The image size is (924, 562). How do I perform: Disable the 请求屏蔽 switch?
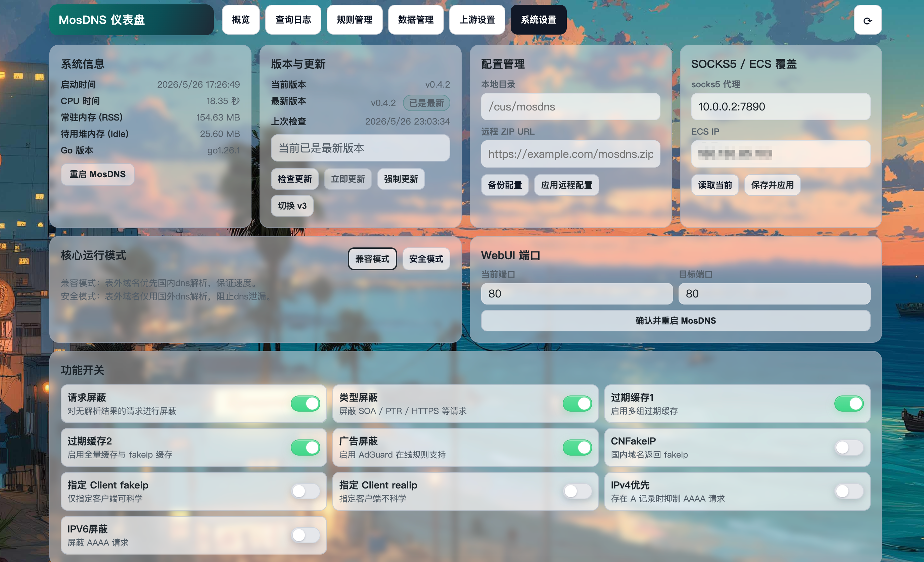[305, 404]
